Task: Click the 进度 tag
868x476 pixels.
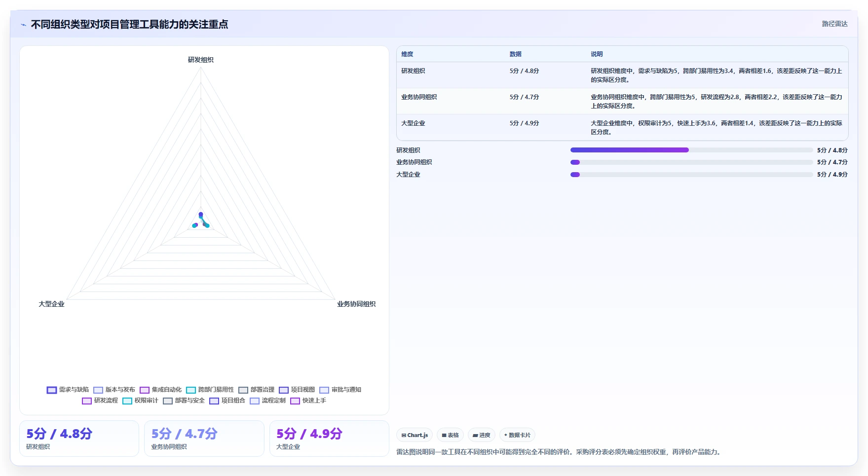Action: pos(481,435)
